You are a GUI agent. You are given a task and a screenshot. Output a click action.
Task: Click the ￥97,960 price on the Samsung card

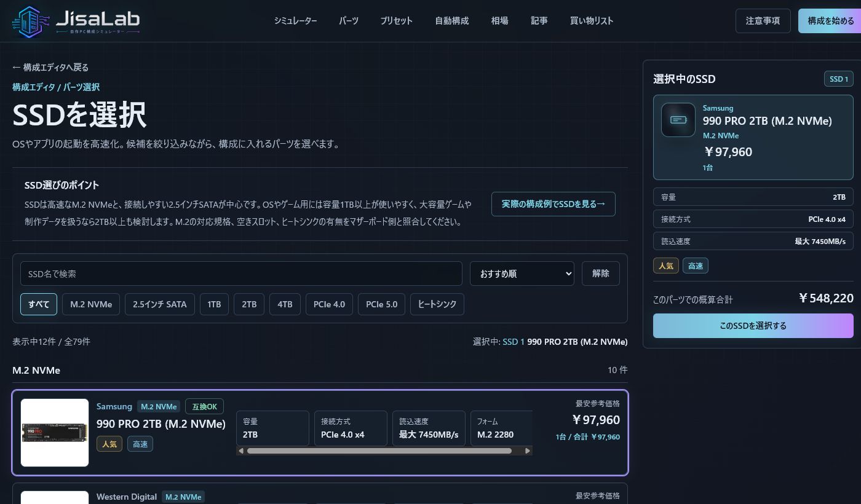click(x=596, y=420)
